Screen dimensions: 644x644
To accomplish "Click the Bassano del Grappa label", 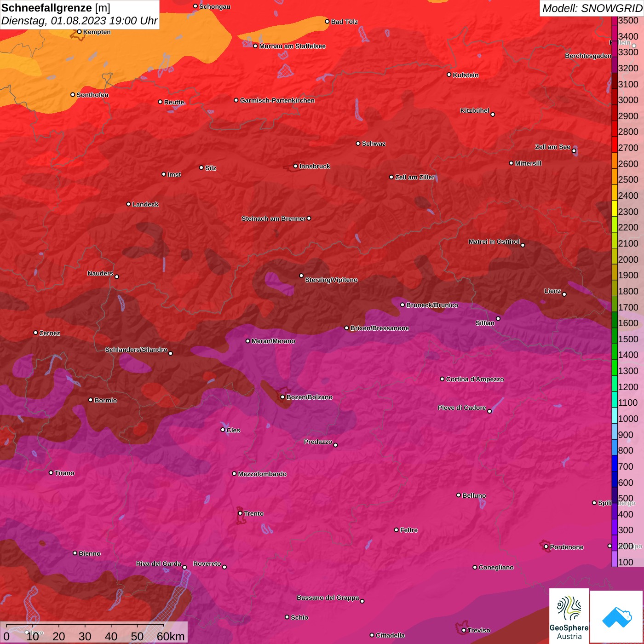I will pos(328,598).
